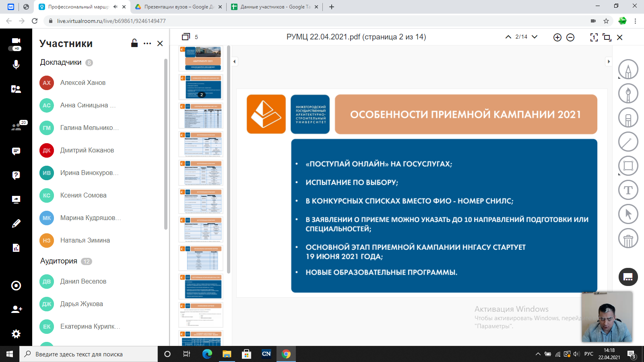Screen dimensions: 644x362
Task: Click the participants list scrollbar
Action: coord(166,144)
